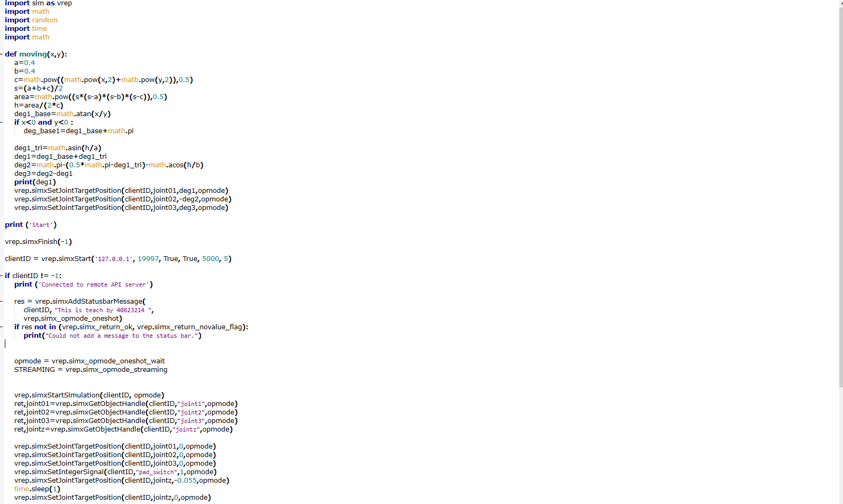The image size is (843, 504).
Task: Click the line 'vrep.simx_opmode_oneshot)'
Action: (73, 319)
